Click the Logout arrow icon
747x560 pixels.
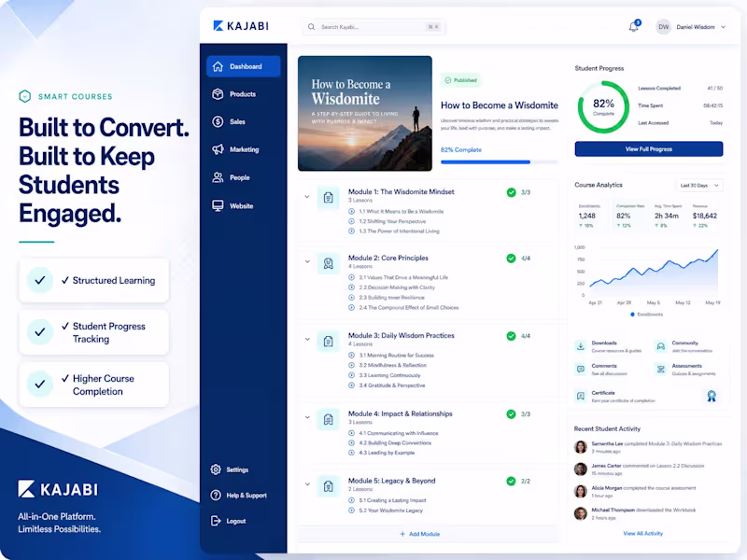216,521
